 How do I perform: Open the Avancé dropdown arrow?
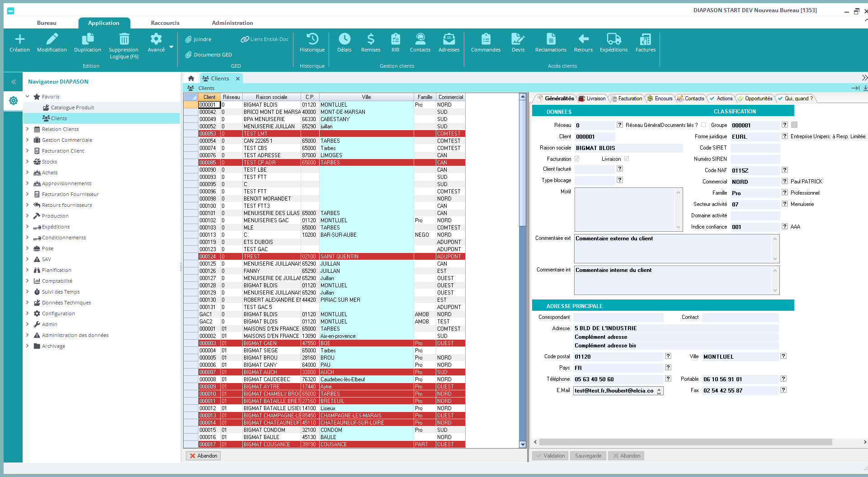pyautogui.click(x=171, y=47)
